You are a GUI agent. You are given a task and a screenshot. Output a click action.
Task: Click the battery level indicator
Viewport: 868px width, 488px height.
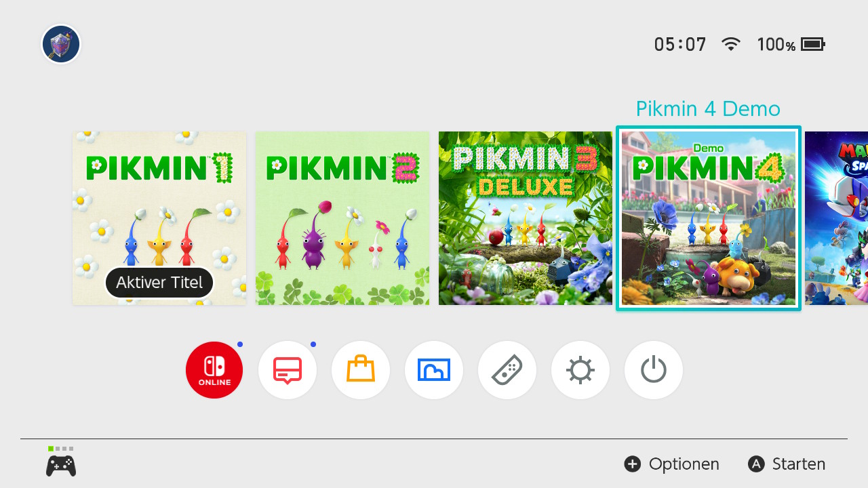coord(791,45)
